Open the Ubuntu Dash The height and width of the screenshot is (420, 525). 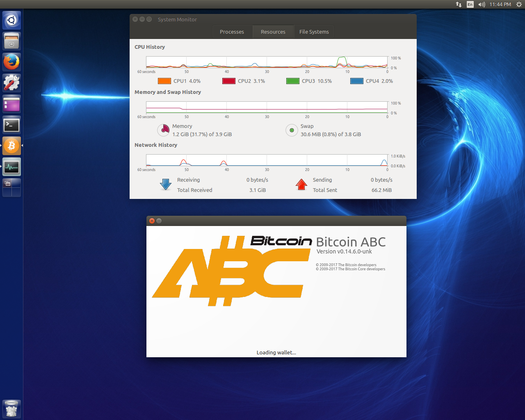[11, 20]
